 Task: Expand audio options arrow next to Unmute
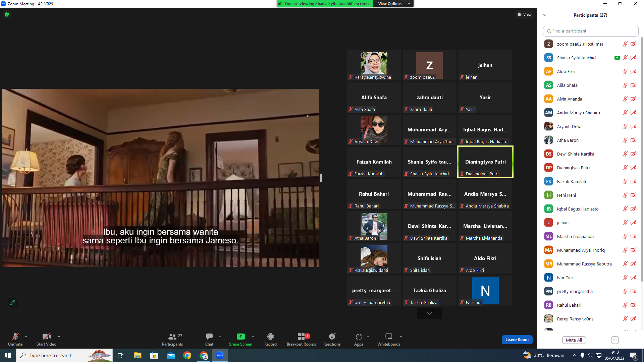pyautogui.click(x=26, y=337)
